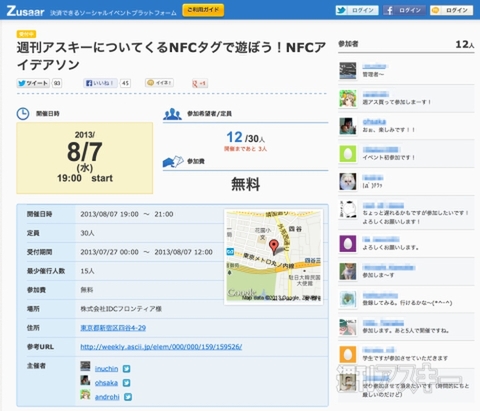Open the weekly.ascii.jp reference URL

click(x=161, y=347)
